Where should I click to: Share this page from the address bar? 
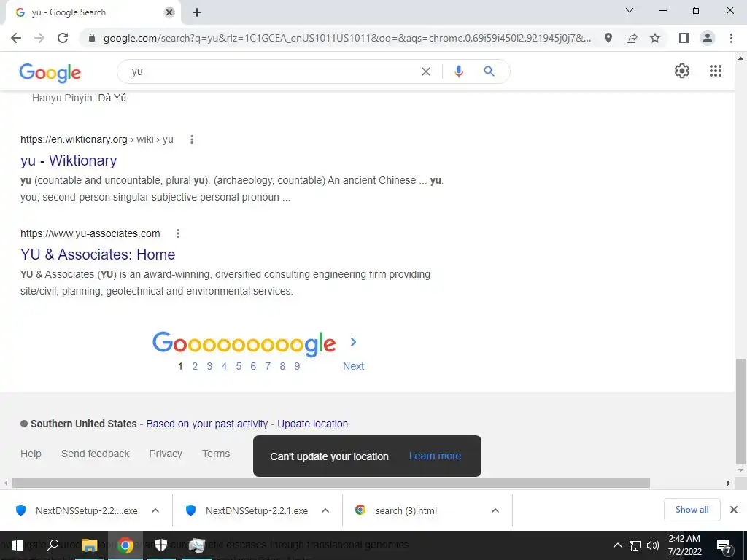tap(632, 38)
